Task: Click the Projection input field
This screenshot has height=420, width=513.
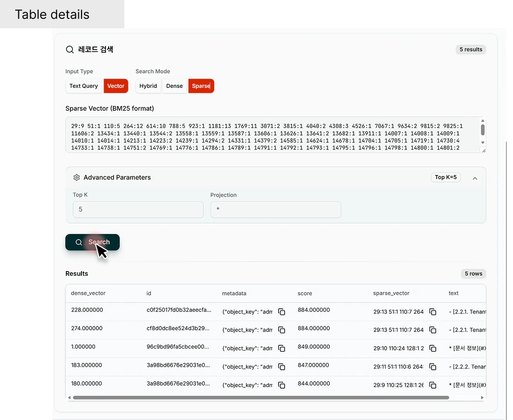Action: click(x=275, y=209)
